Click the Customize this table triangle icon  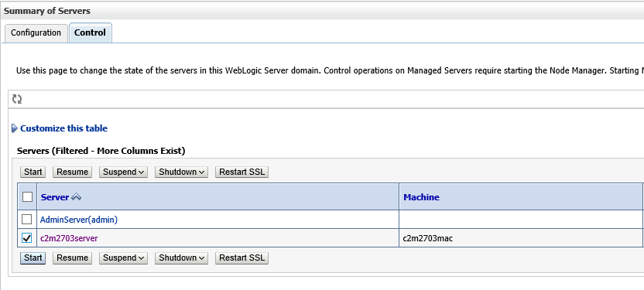[x=15, y=128]
